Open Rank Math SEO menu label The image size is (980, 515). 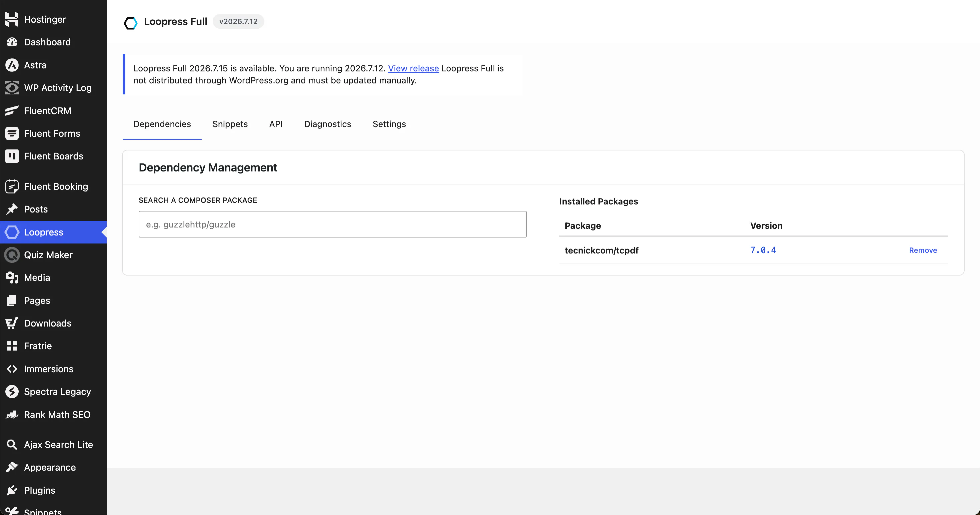[57, 415]
